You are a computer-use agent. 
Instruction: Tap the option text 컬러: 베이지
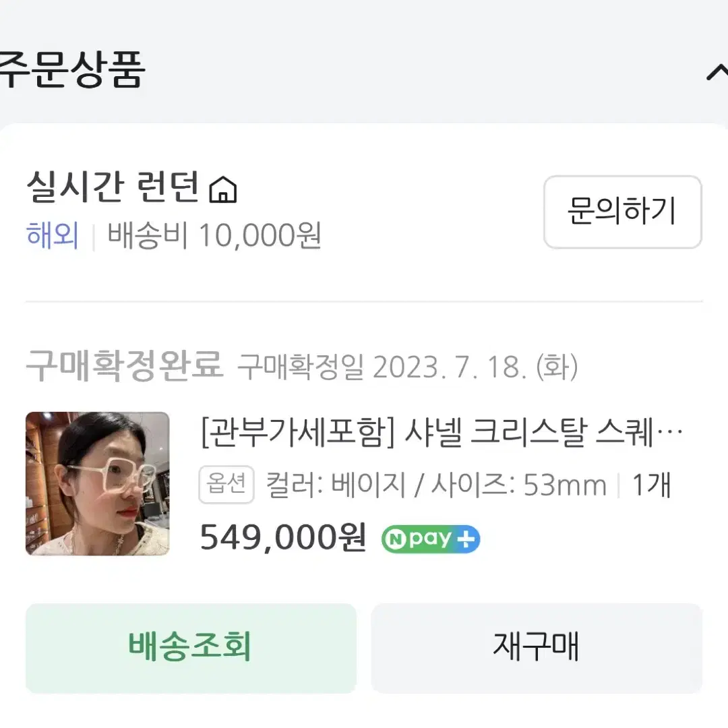(336, 485)
